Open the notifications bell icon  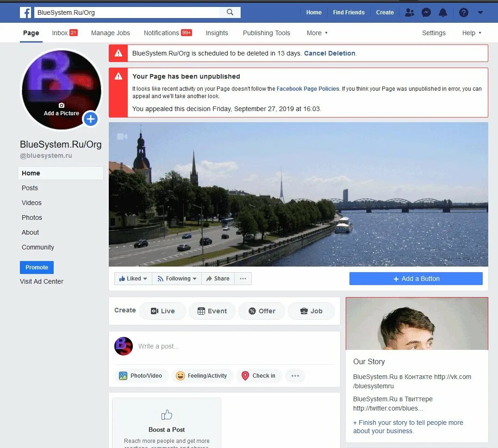click(443, 12)
